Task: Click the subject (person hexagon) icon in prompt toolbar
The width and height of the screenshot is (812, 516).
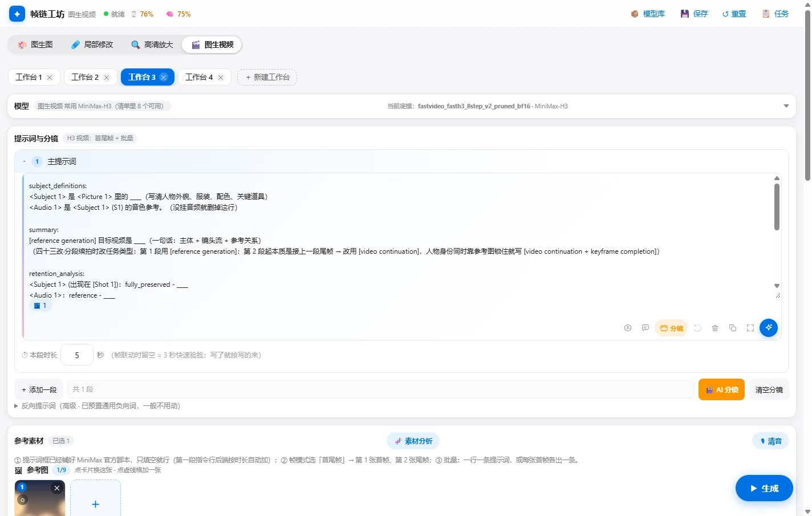Action: pos(628,328)
